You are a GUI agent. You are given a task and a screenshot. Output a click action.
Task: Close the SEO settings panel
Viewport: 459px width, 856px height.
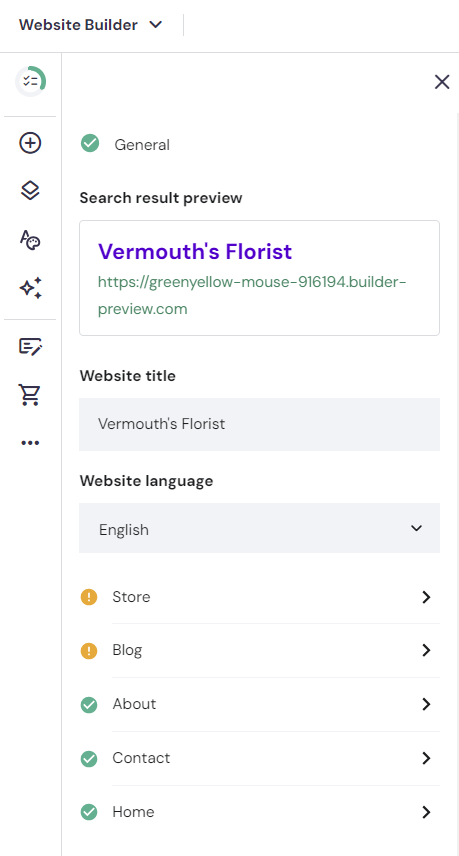pyautogui.click(x=442, y=82)
